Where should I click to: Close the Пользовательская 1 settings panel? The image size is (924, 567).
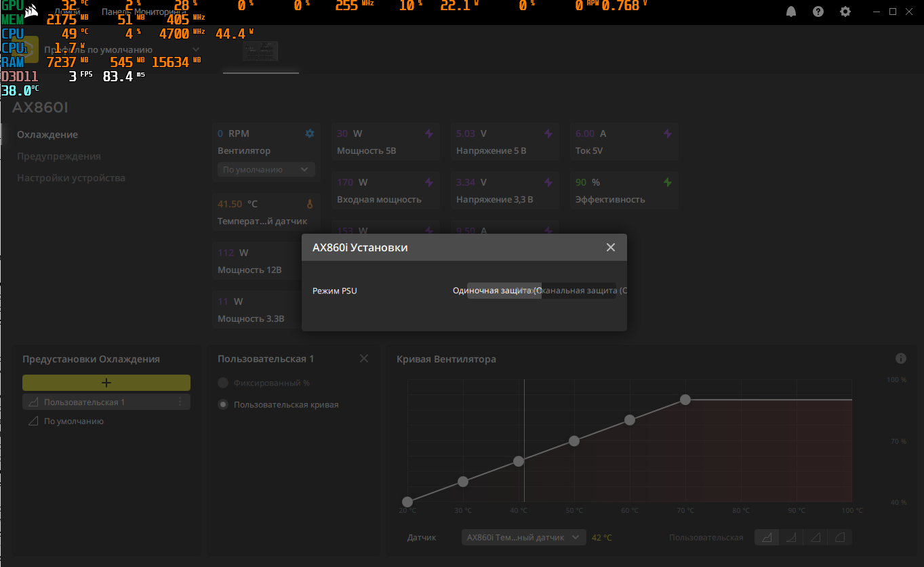(x=364, y=358)
